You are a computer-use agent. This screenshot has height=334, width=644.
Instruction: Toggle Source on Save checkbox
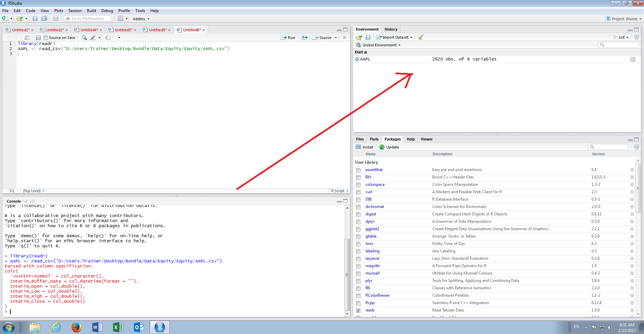tap(46, 38)
